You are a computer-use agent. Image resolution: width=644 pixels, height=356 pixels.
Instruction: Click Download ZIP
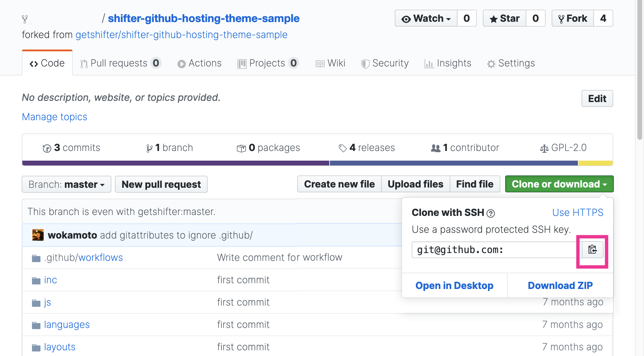pos(560,285)
